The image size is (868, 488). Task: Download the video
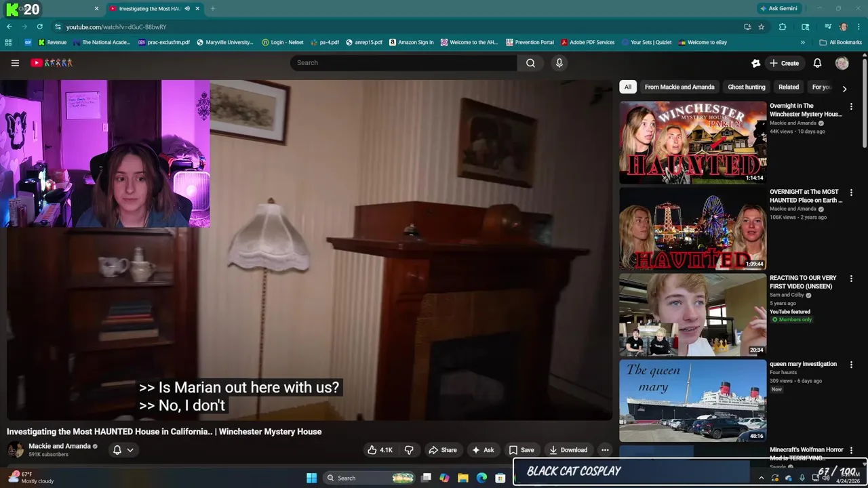click(x=568, y=450)
